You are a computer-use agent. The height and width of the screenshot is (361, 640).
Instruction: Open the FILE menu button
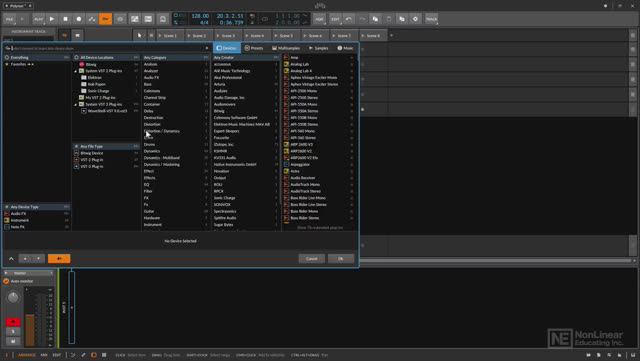9,19
